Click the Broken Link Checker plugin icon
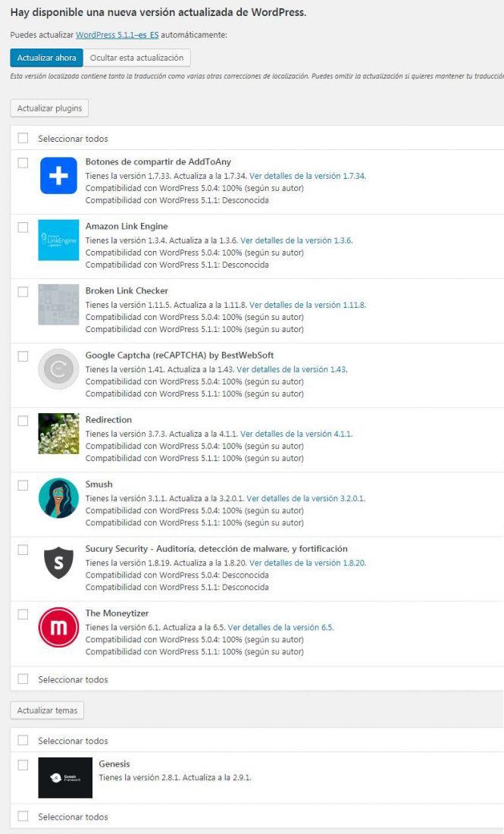This screenshot has width=504, height=834. pos(58,304)
